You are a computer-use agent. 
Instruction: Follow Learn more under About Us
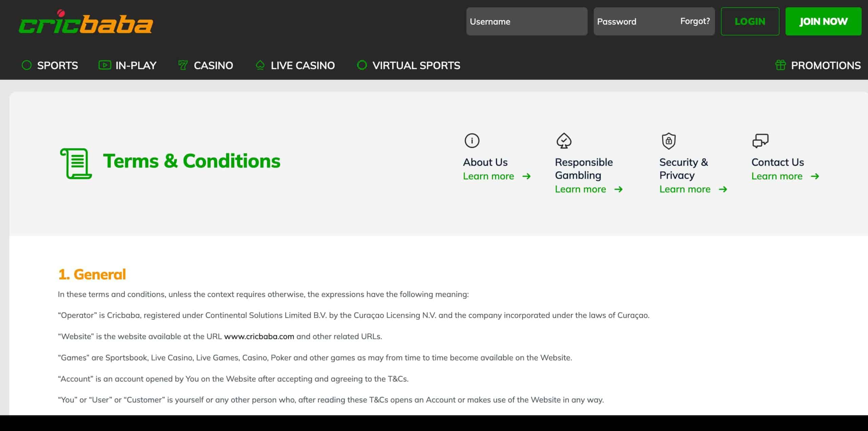pyautogui.click(x=488, y=176)
